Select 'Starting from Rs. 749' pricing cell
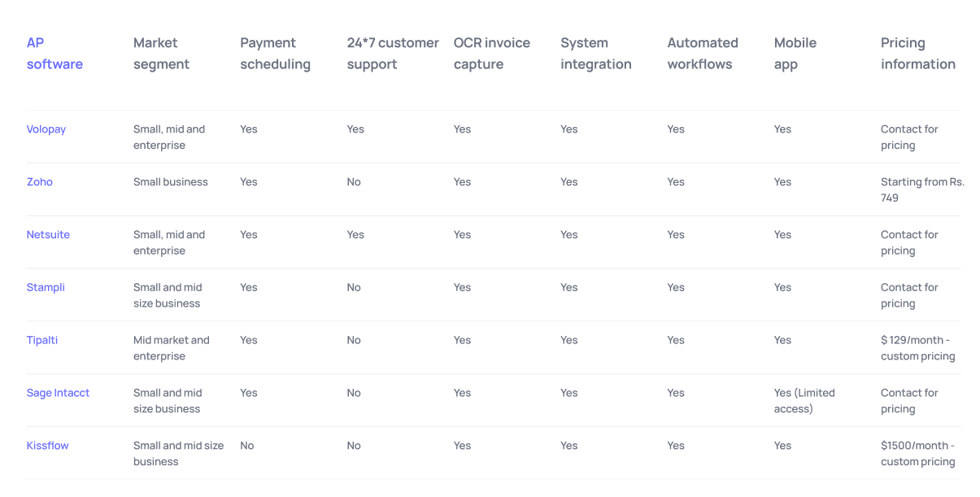The width and height of the screenshot is (980, 497). (922, 190)
